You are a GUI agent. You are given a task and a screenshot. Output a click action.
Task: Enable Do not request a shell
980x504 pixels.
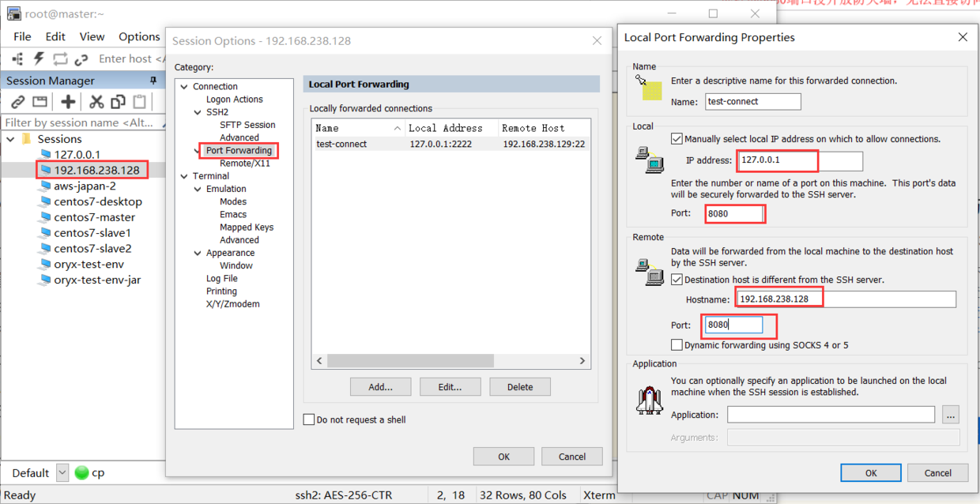pos(309,419)
